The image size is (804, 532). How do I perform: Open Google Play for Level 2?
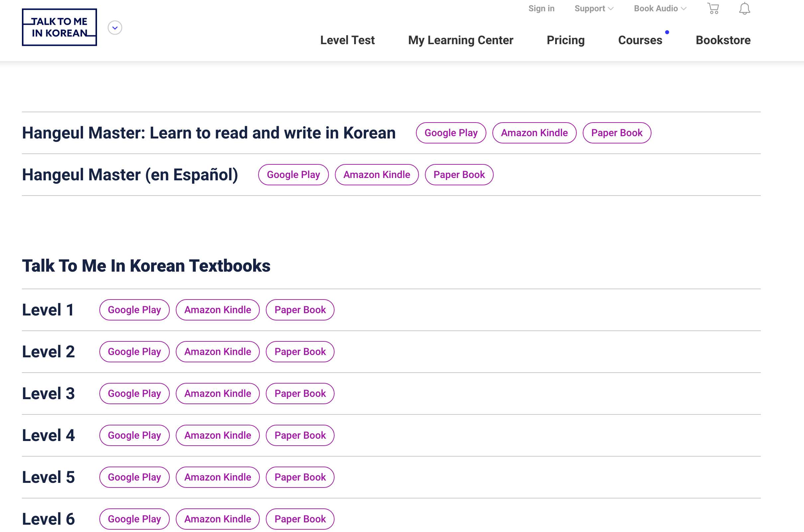[135, 351]
